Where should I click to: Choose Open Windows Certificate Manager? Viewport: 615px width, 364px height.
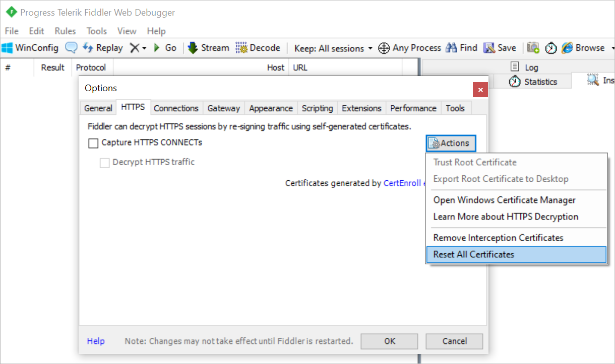pyautogui.click(x=505, y=200)
